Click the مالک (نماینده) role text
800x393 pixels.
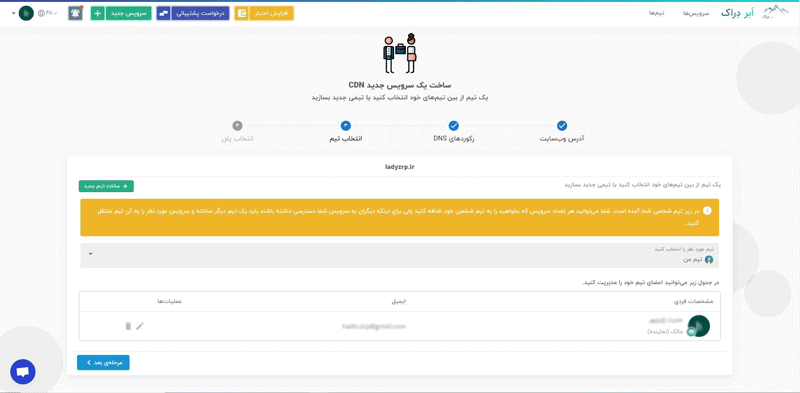(666, 331)
